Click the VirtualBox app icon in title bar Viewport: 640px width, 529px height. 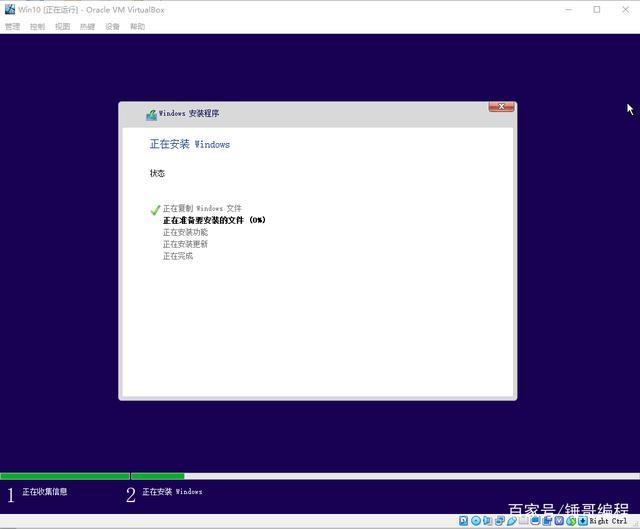10,9
